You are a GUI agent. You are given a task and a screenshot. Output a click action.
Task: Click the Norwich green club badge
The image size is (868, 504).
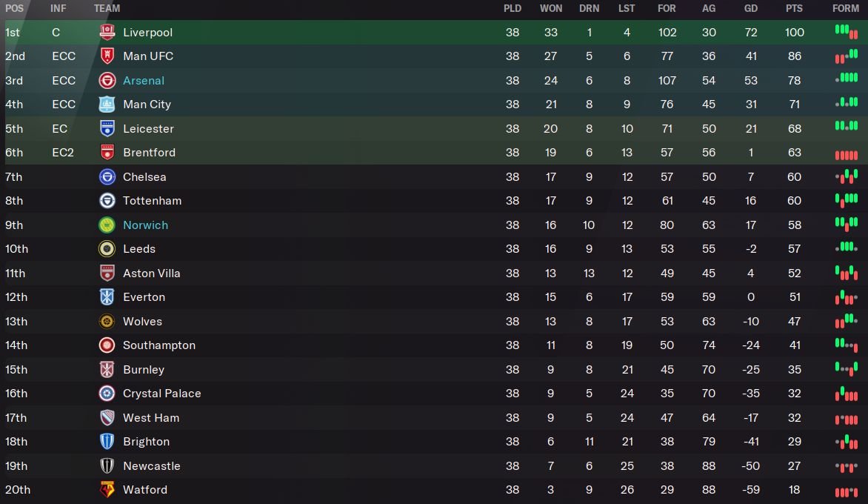[x=107, y=225]
